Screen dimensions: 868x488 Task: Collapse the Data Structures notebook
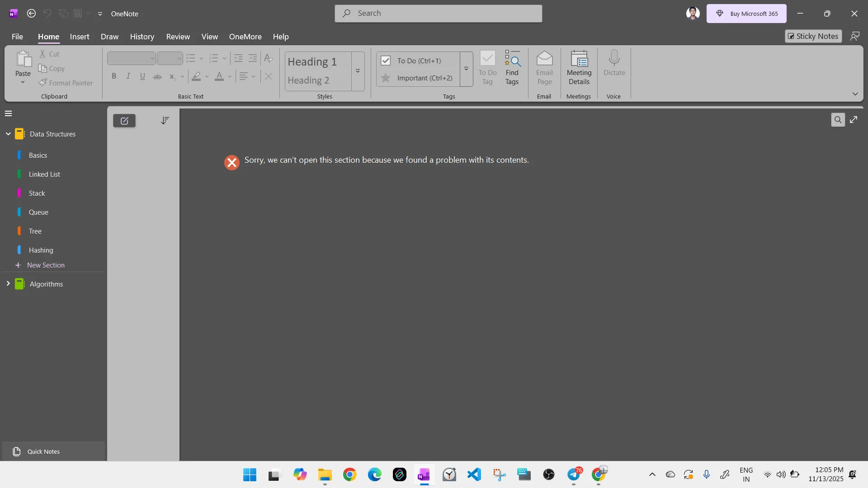tap(8, 134)
